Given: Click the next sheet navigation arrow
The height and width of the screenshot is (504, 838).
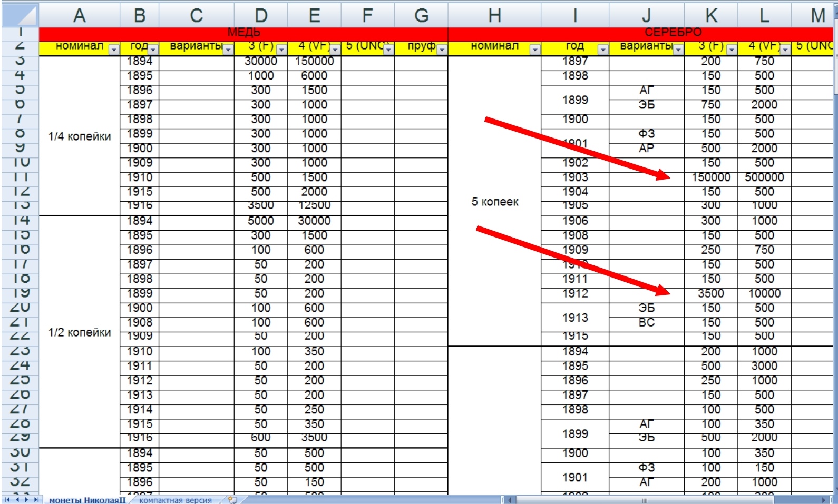Looking at the screenshot, I should (x=27, y=499).
